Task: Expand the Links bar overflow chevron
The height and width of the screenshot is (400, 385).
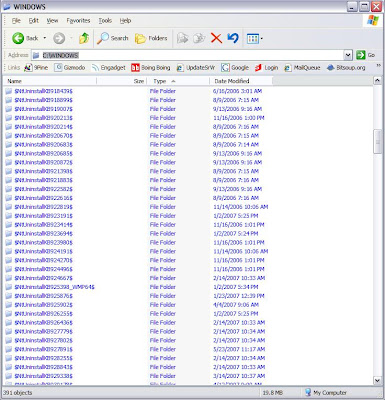Action: point(378,66)
